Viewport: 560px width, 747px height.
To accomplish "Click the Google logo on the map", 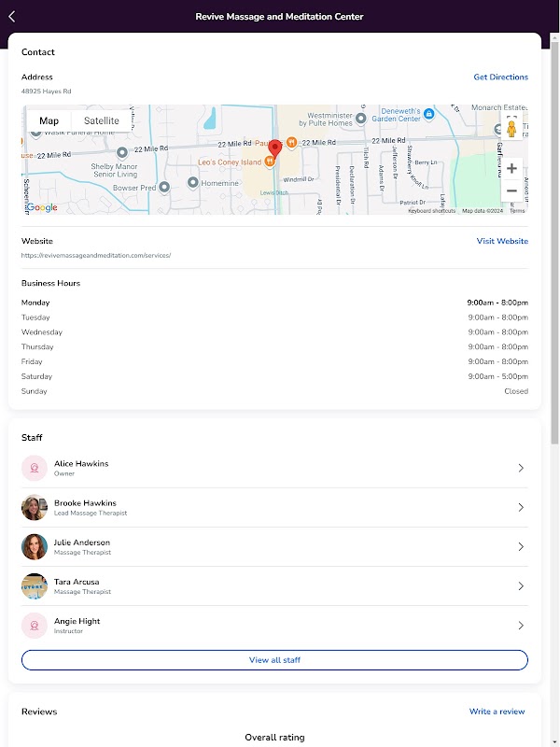I will pyautogui.click(x=42, y=207).
